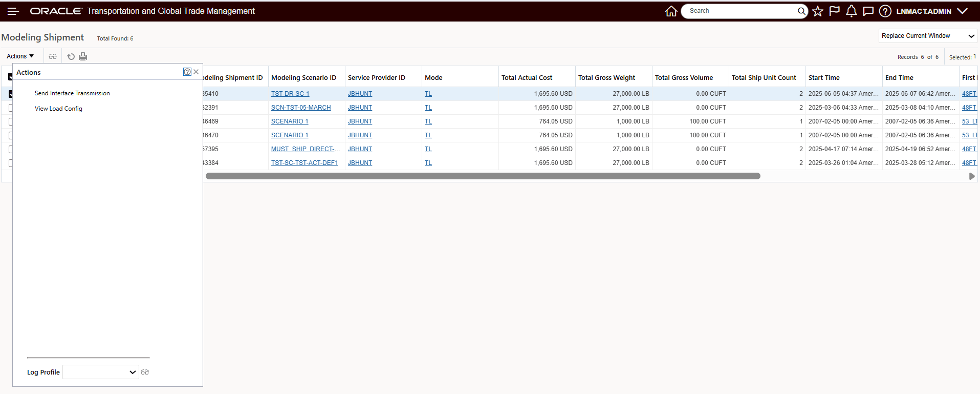This screenshot has width=980, height=394.
Task: Open notifications bell icon
Action: (x=852, y=11)
